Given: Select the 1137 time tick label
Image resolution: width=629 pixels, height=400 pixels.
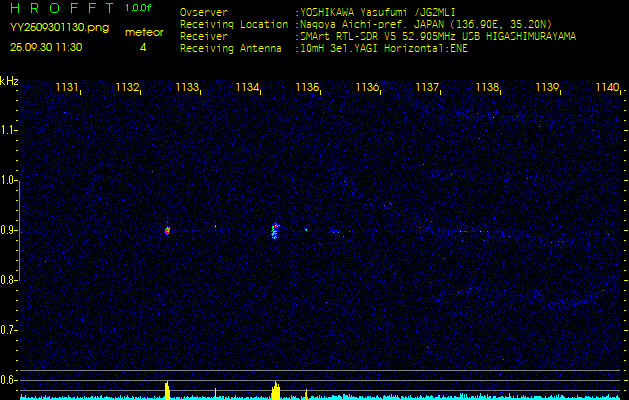Looking at the screenshot, I should (x=427, y=88).
